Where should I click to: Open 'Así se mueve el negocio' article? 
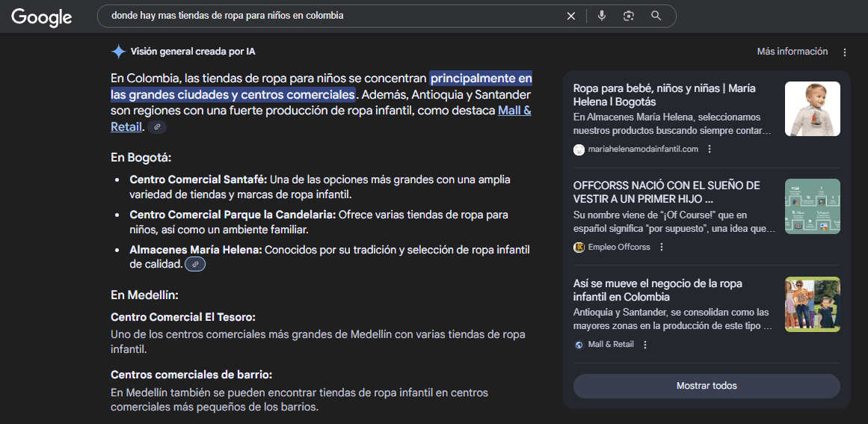pyautogui.click(x=658, y=290)
